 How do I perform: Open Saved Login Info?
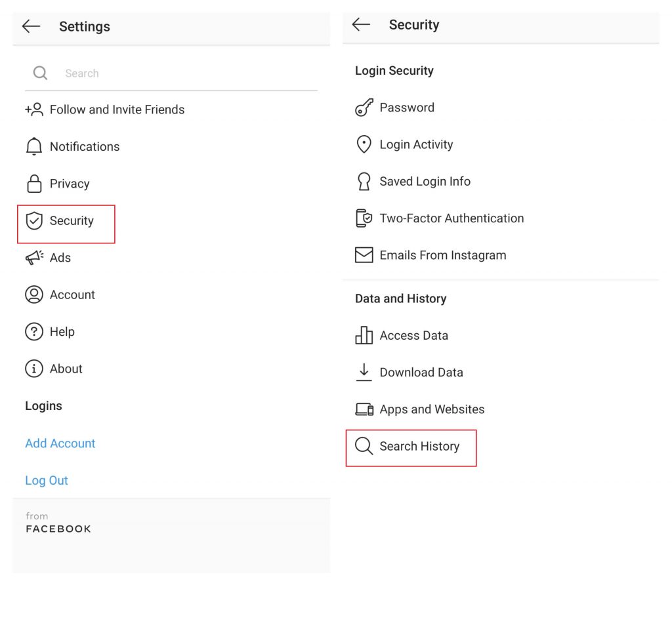[x=425, y=182]
